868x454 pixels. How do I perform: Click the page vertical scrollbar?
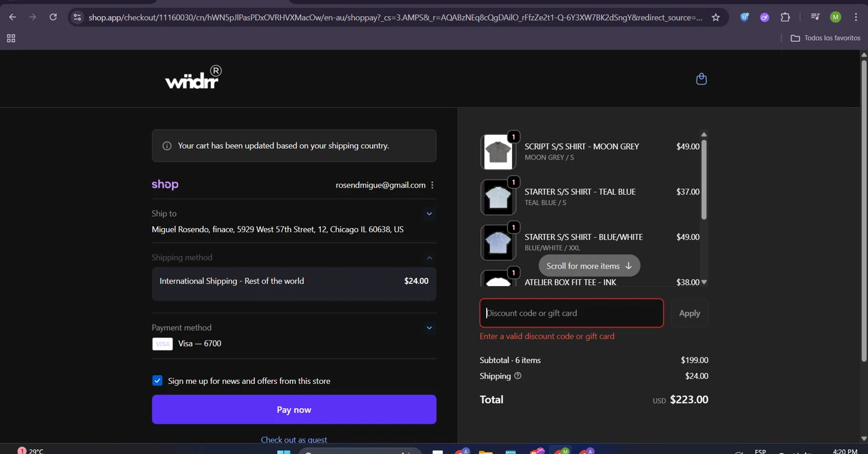864,211
